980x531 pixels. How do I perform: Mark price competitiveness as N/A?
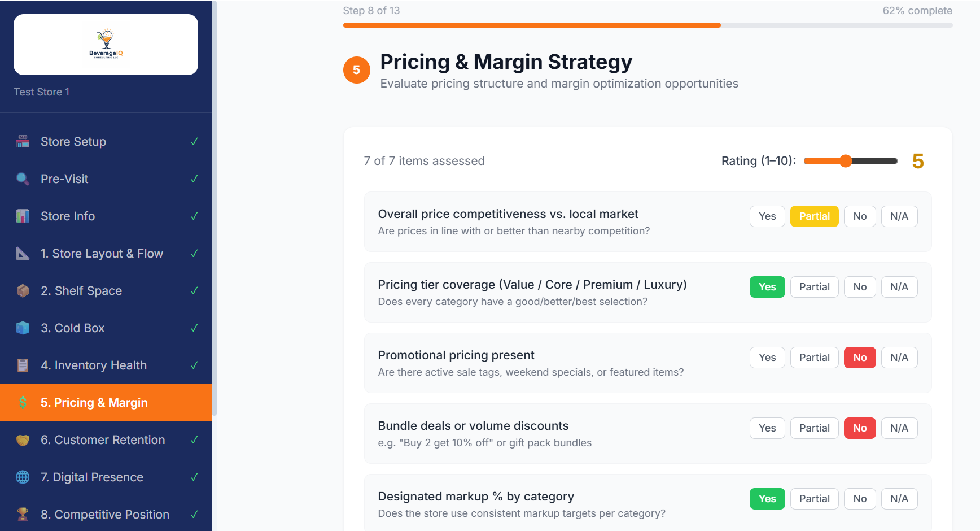(899, 216)
